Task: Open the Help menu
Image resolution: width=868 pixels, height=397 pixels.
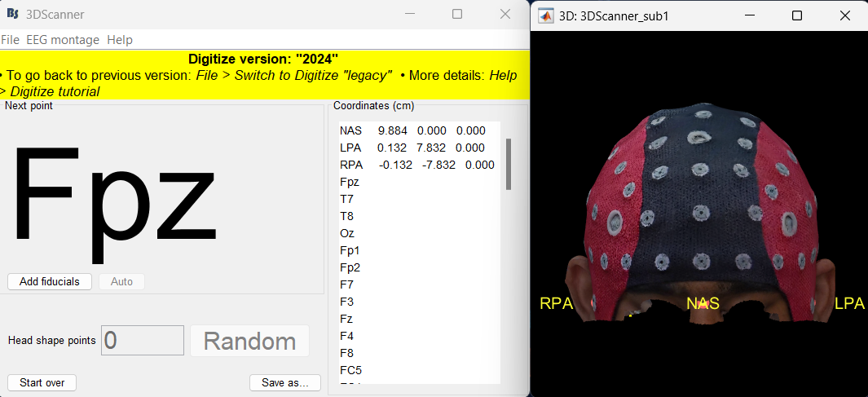Action: (x=120, y=40)
